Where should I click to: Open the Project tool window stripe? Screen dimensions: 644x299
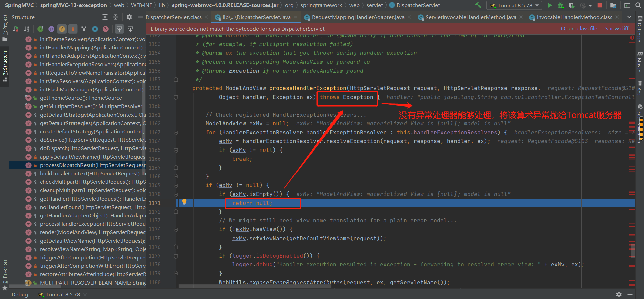pos(5,28)
